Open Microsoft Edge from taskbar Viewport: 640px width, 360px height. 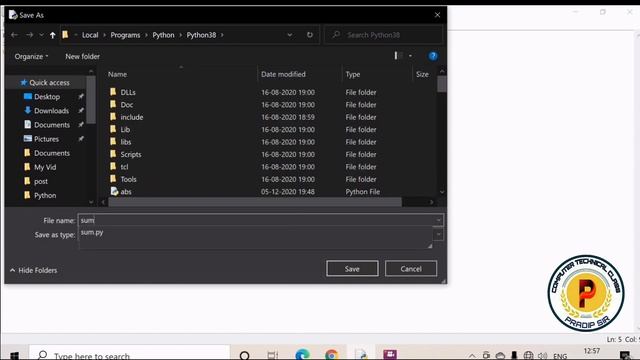coord(302,354)
